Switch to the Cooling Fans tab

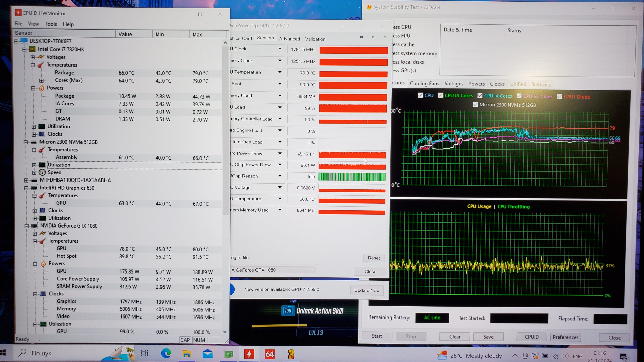tap(424, 84)
